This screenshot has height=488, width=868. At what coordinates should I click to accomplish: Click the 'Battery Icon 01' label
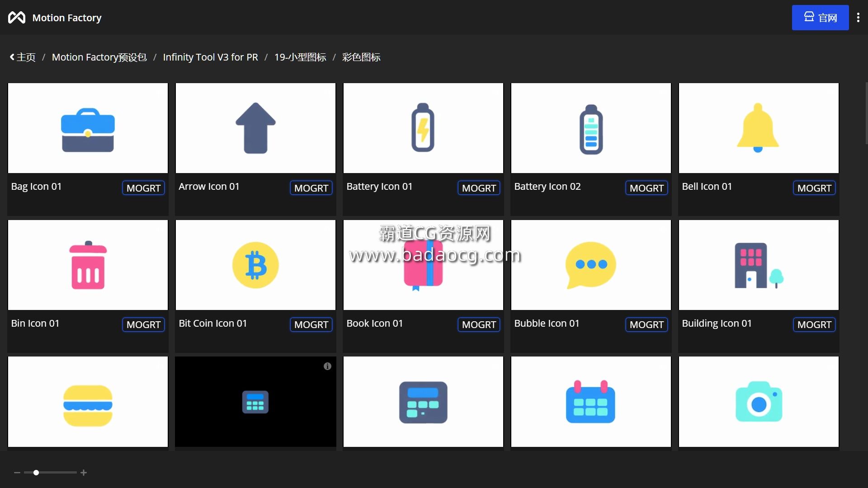point(379,187)
